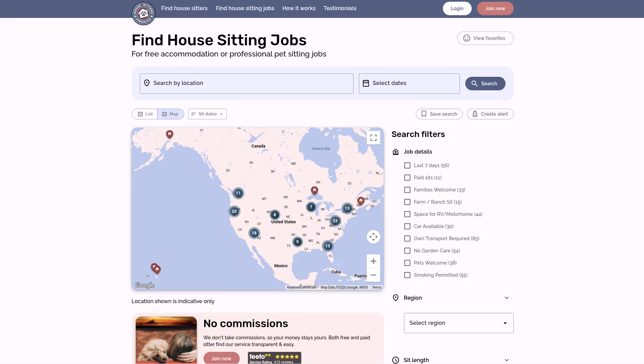The image size is (644, 364).
Task: Zoom out on the map
Action: [373, 275]
